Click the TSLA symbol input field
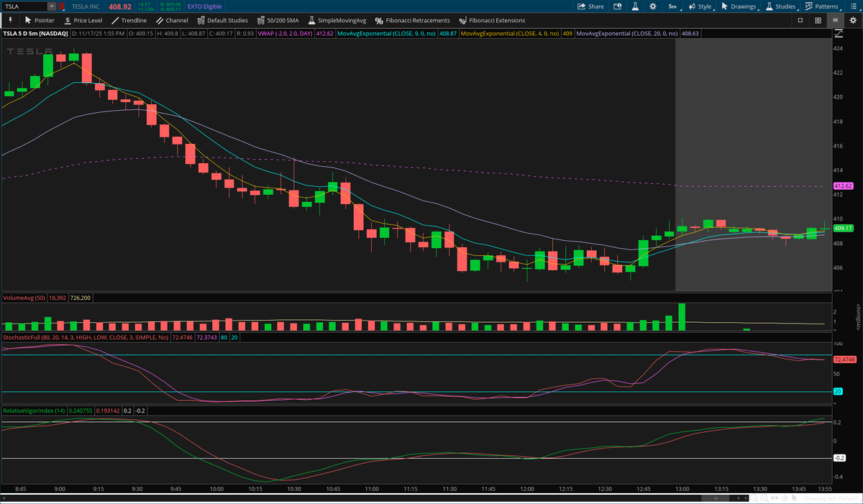The width and height of the screenshot is (863, 504). tap(25, 6)
